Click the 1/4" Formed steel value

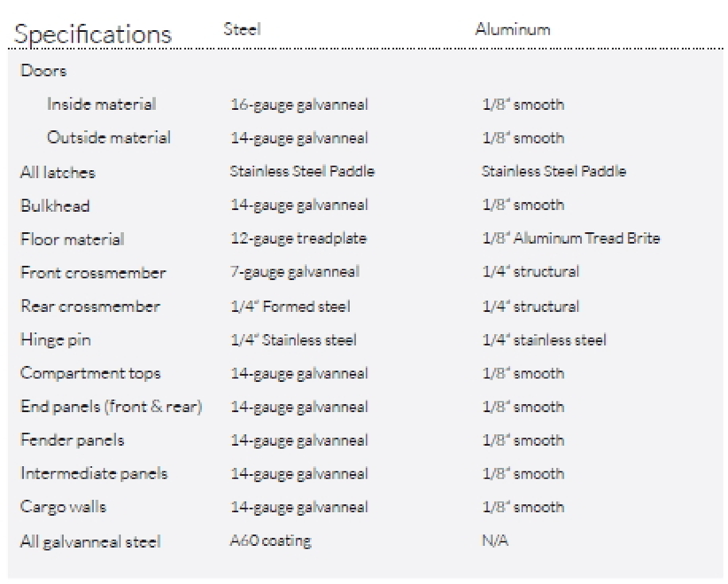pyautogui.click(x=290, y=306)
